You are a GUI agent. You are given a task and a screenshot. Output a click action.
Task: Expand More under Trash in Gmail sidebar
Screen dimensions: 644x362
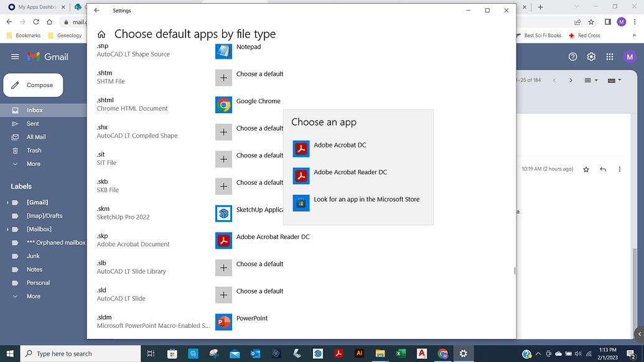pos(33,164)
